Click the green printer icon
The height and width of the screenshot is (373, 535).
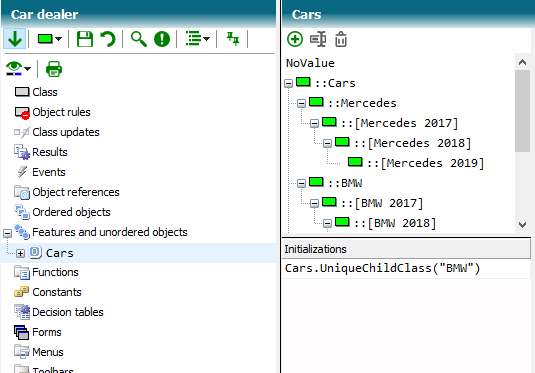click(x=54, y=69)
